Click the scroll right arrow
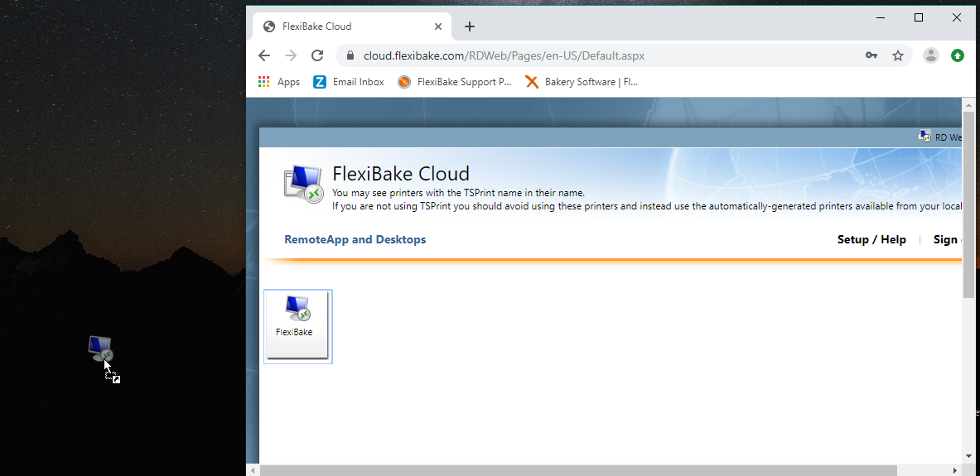This screenshot has width=980, height=476. coord(954,469)
